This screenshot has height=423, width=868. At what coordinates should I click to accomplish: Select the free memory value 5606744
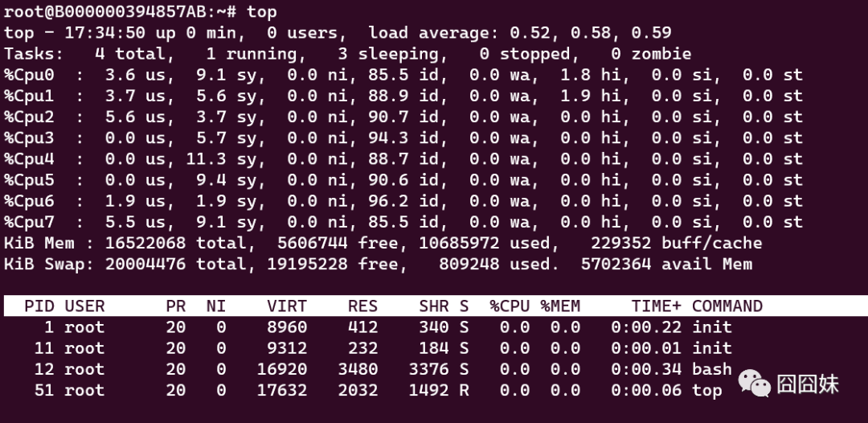[312, 243]
